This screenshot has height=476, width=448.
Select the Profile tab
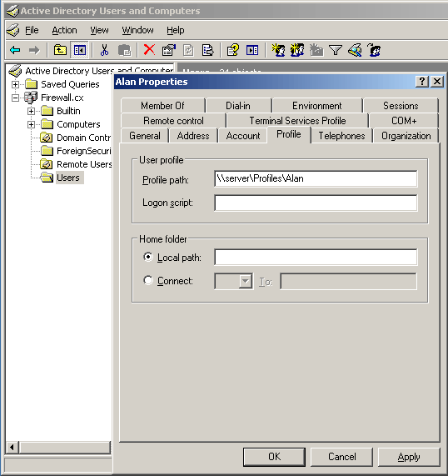pos(289,134)
